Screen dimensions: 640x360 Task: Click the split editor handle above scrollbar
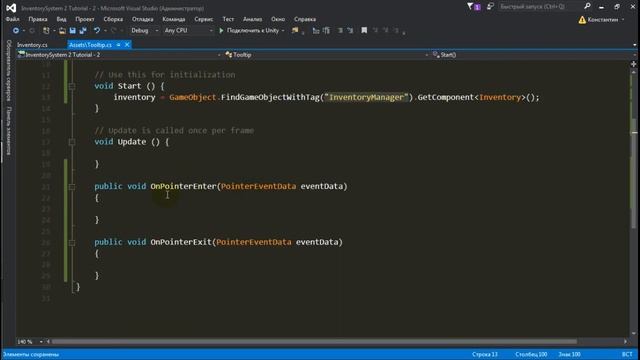[633, 64]
